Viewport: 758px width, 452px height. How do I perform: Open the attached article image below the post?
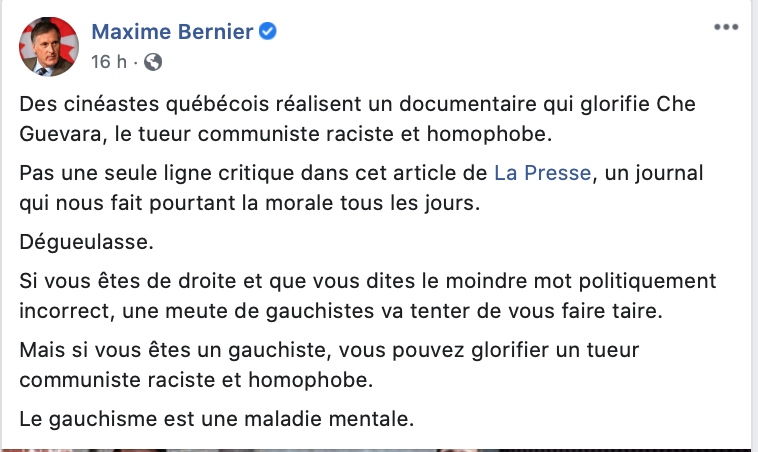click(x=377, y=450)
